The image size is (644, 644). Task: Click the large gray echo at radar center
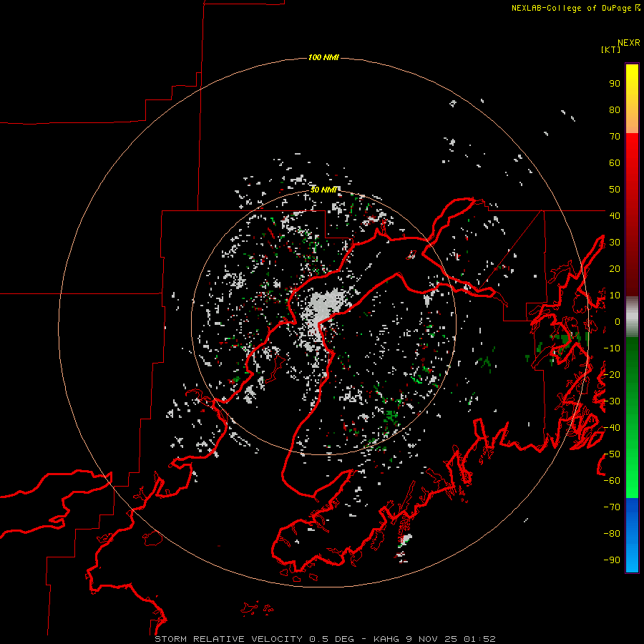coord(326,309)
